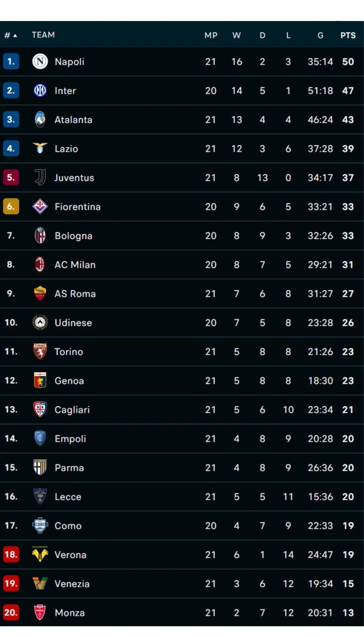The height and width of the screenshot is (637, 364).
Task: Open the Lazio team link
Action: pyautogui.click(x=66, y=149)
